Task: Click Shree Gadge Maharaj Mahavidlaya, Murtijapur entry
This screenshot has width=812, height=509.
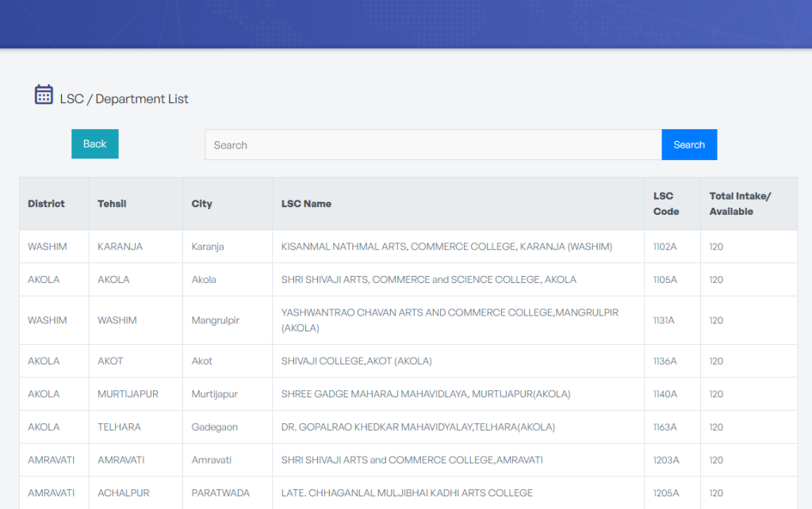Action: [425, 394]
